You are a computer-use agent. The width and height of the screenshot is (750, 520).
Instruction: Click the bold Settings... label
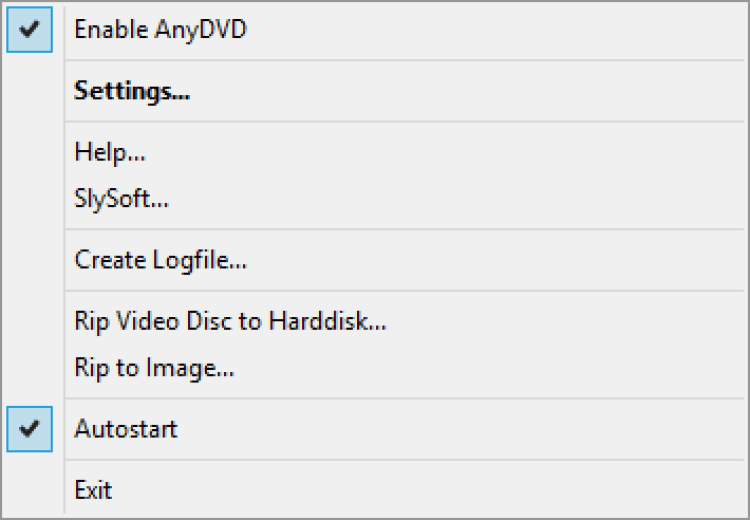point(132,91)
